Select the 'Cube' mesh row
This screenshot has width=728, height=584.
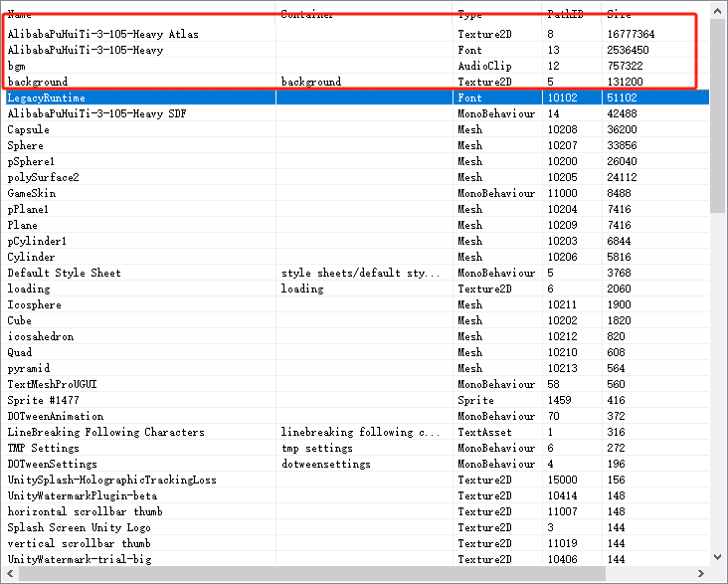356,320
